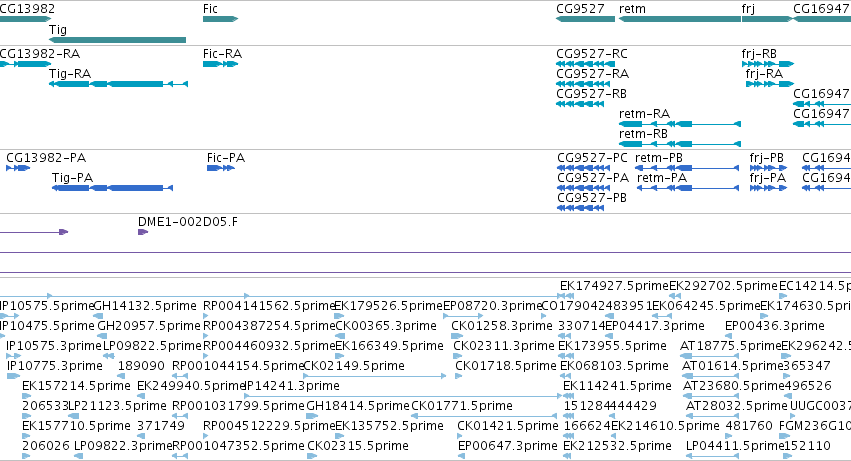Click the retm-RA transcript label
The width and height of the screenshot is (851, 461).
click(644, 114)
